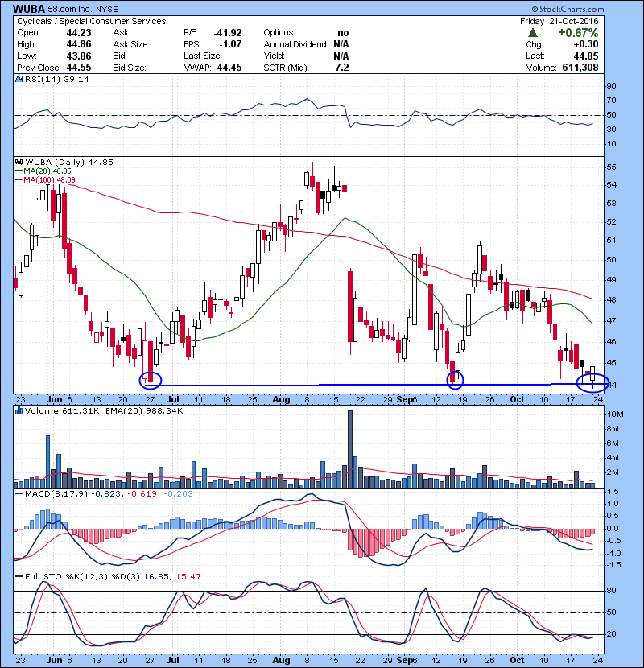Click the 55 price level on the right axis
The width and height of the screenshot is (644, 668).
pos(611,167)
